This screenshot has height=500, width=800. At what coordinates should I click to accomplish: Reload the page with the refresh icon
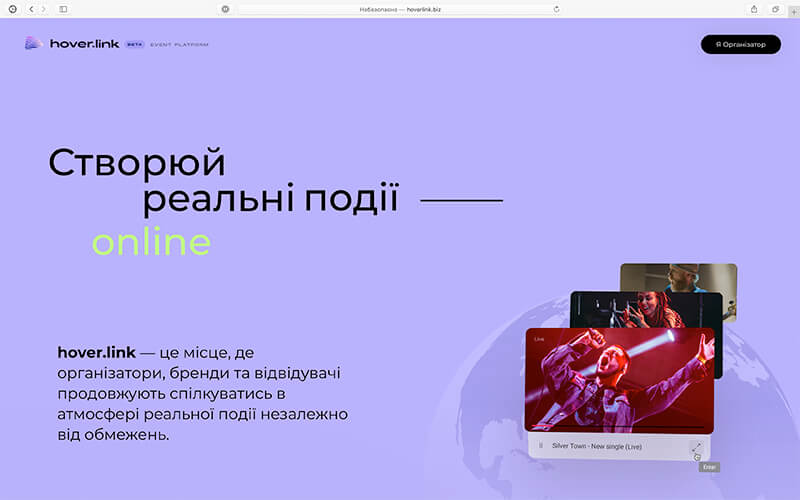point(556,9)
